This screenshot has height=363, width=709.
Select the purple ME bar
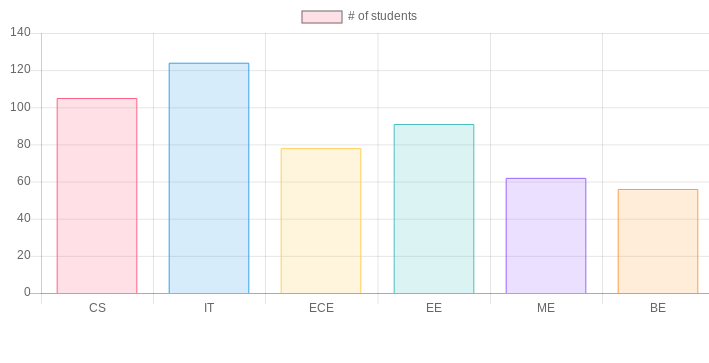(x=546, y=236)
